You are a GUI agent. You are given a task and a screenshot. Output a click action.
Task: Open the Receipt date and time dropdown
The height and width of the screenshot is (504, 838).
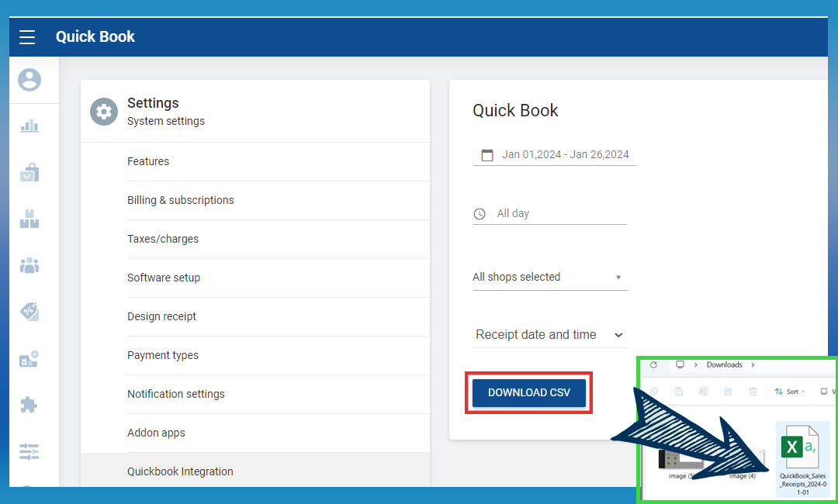tap(549, 335)
